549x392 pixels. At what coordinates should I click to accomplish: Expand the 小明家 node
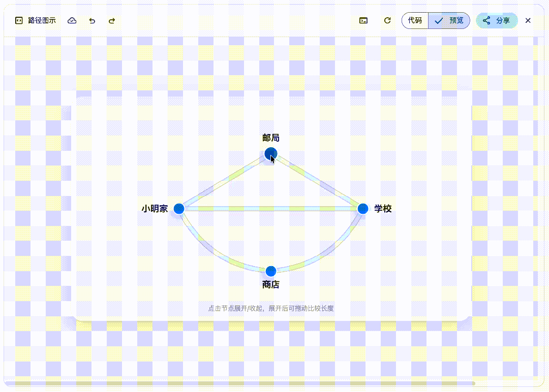(179, 208)
